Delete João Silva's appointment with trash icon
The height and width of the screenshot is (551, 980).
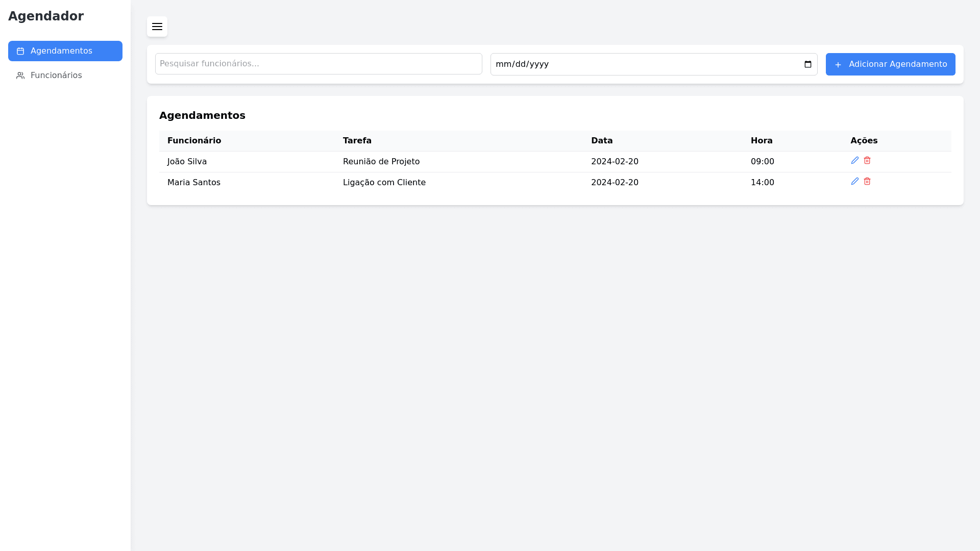point(867,161)
